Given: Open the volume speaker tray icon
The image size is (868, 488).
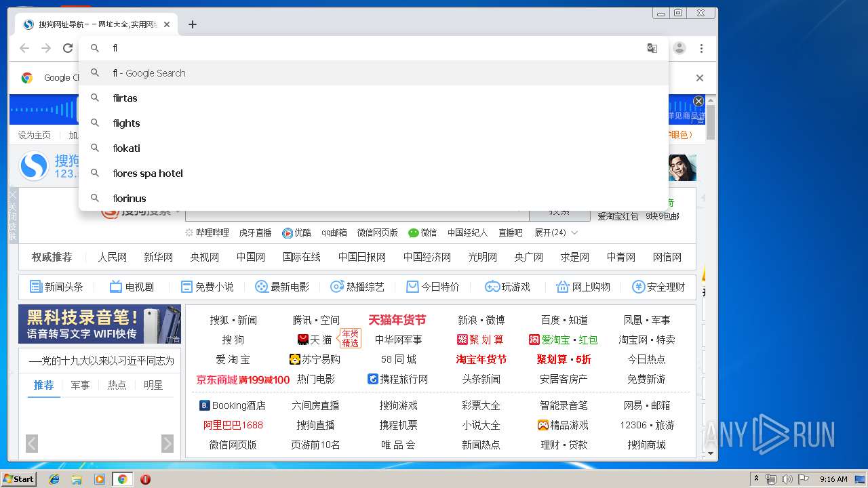Looking at the screenshot, I should [x=787, y=479].
